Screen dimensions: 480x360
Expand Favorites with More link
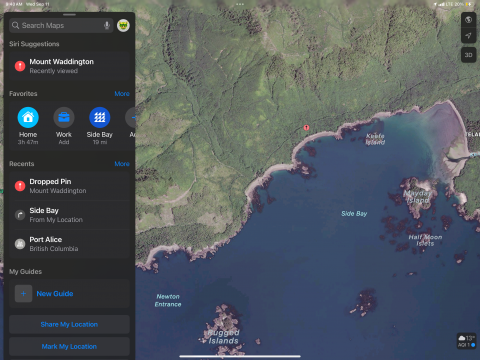coord(122,94)
